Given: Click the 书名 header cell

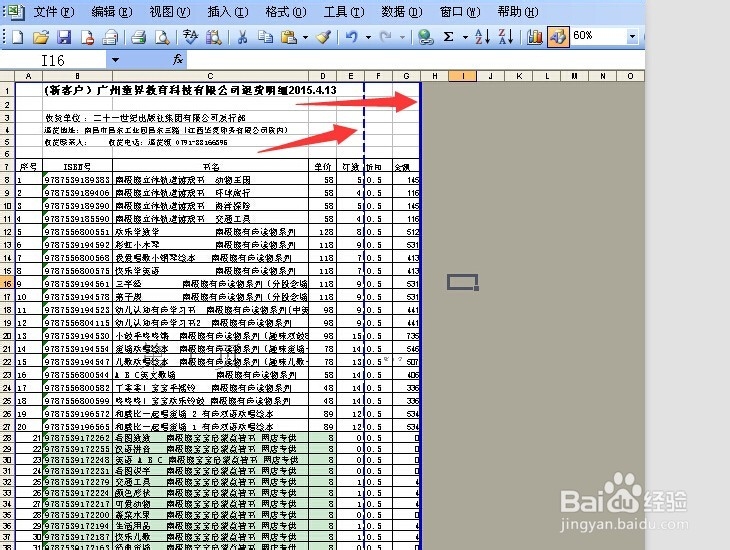Looking at the screenshot, I should (x=210, y=167).
